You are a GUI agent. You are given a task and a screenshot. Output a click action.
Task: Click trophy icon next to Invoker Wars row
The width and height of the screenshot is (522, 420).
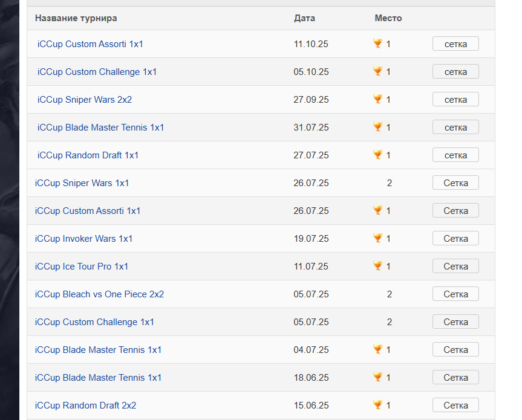[377, 238]
